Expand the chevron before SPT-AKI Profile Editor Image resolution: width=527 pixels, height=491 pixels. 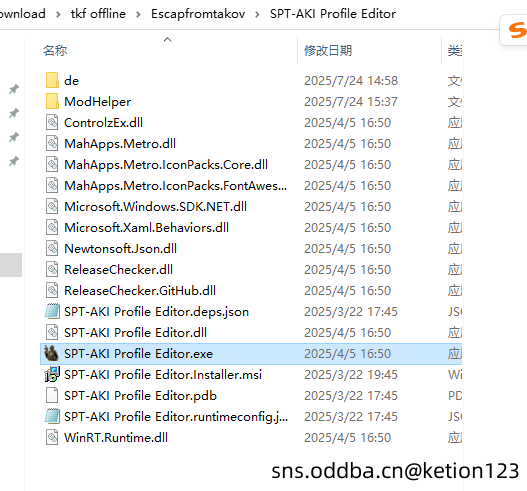[x=257, y=14]
